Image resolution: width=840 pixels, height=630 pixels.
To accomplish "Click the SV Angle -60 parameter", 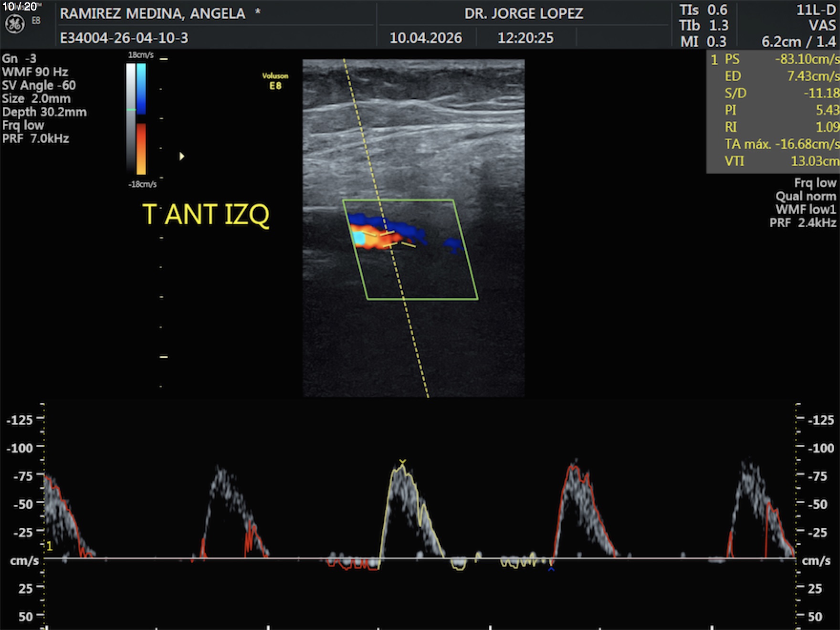I will pos(39,85).
